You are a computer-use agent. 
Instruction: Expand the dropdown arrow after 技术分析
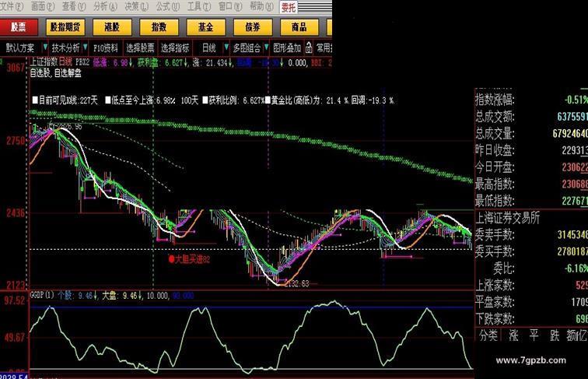pos(86,47)
